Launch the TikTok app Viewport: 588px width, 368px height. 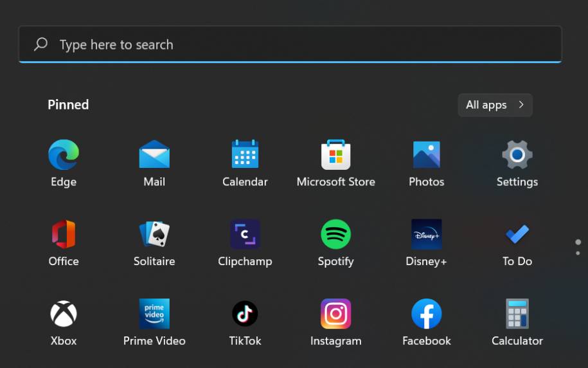[245, 313]
